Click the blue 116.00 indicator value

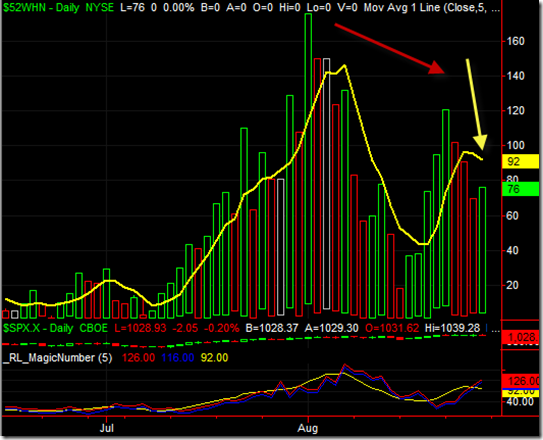coord(178,358)
